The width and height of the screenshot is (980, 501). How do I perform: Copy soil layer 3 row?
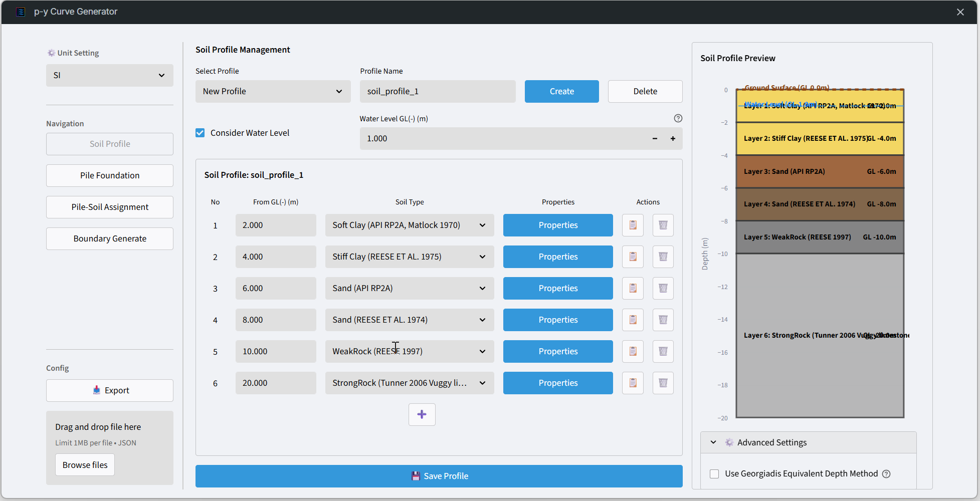click(x=633, y=288)
